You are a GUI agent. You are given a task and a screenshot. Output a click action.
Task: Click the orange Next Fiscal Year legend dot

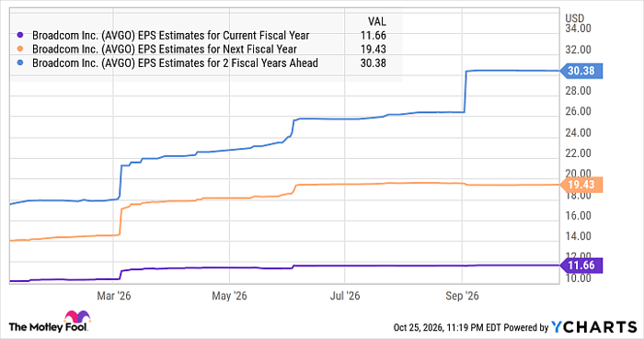(x=20, y=50)
